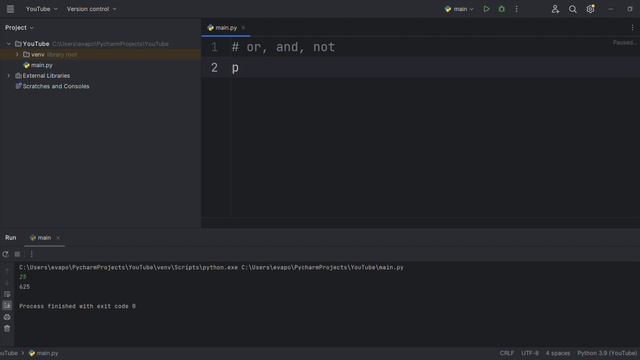640x360 pixels.
Task: Close the main.py editor tab
Action: point(243,28)
